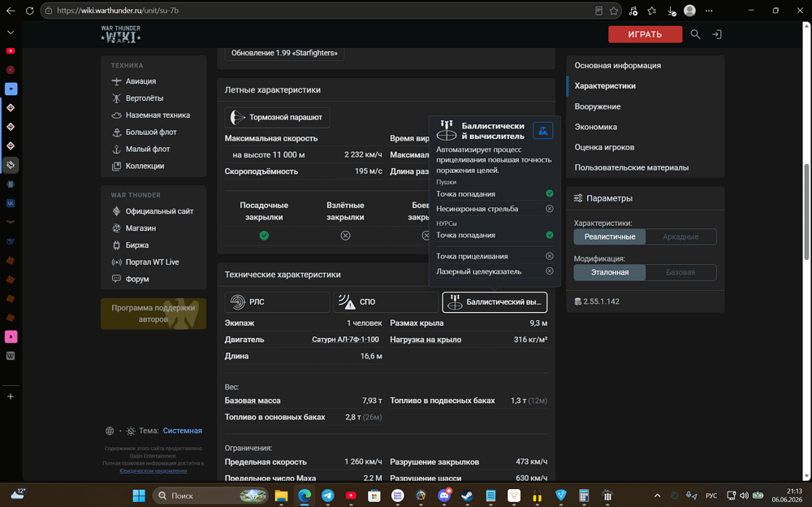Jump to Оценка игроков section
The height and width of the screenshot is (507, 812).
click(x=604, y=147)
